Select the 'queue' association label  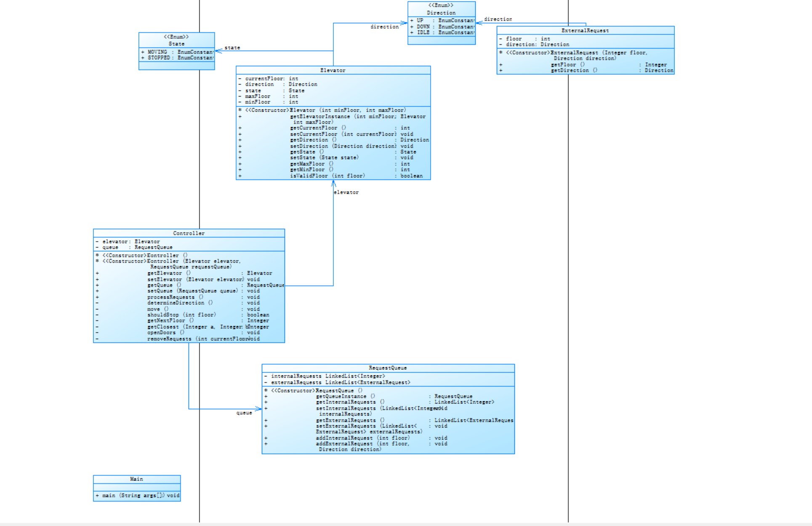(244, 413)
